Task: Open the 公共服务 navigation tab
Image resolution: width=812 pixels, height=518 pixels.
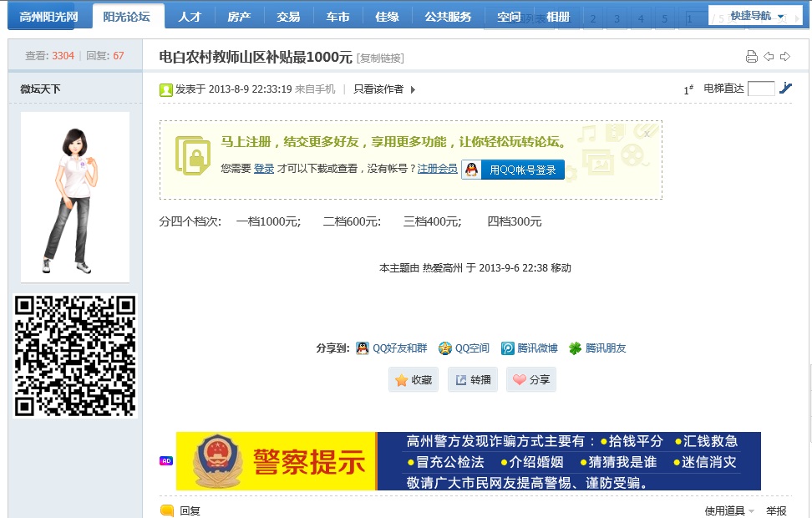Action: click(448, 16)
